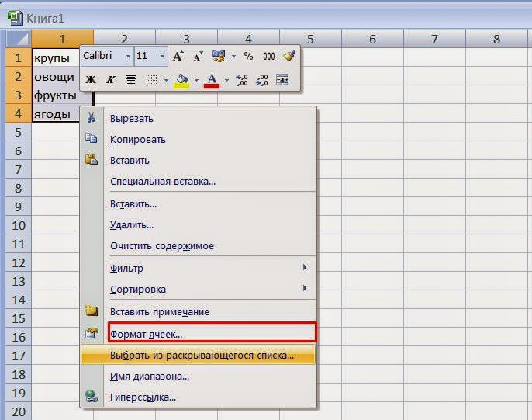Viewport: 532px width, 420px height.
Task: Click the Merge and Center icon
Action: [282, 80]
